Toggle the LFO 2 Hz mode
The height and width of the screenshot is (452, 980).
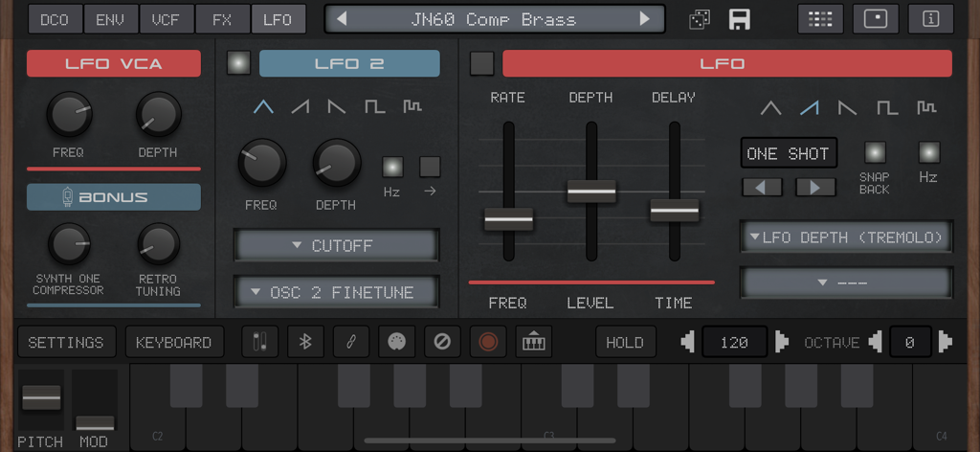[x=392, y=167]
